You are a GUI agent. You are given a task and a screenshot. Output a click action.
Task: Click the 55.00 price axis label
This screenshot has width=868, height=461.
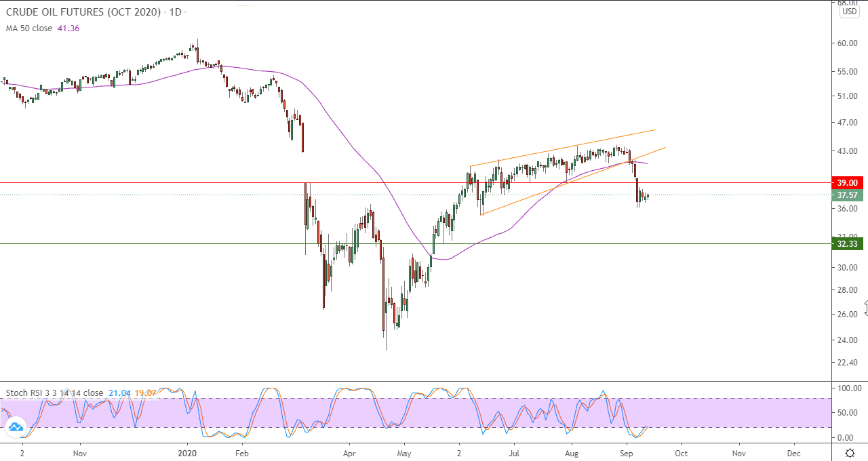[x=848, y=72]
